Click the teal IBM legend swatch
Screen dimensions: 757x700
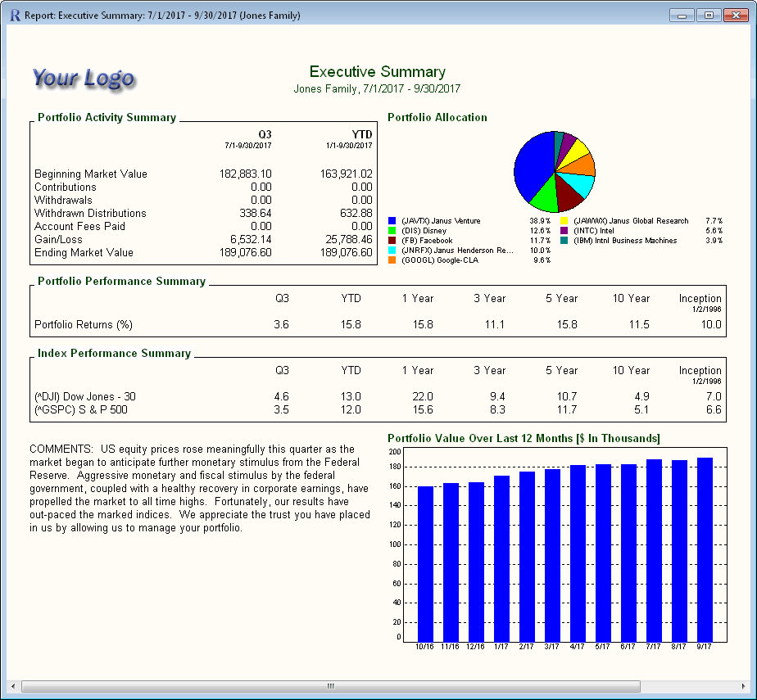pyautogui.click(x=564, y=240)
